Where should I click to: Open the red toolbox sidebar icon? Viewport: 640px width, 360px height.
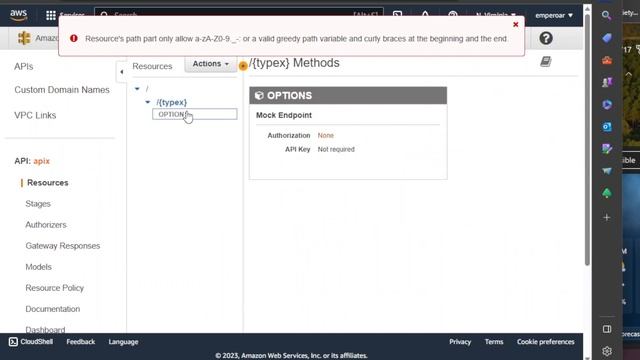pyautogui.click(x=607, y=60)
